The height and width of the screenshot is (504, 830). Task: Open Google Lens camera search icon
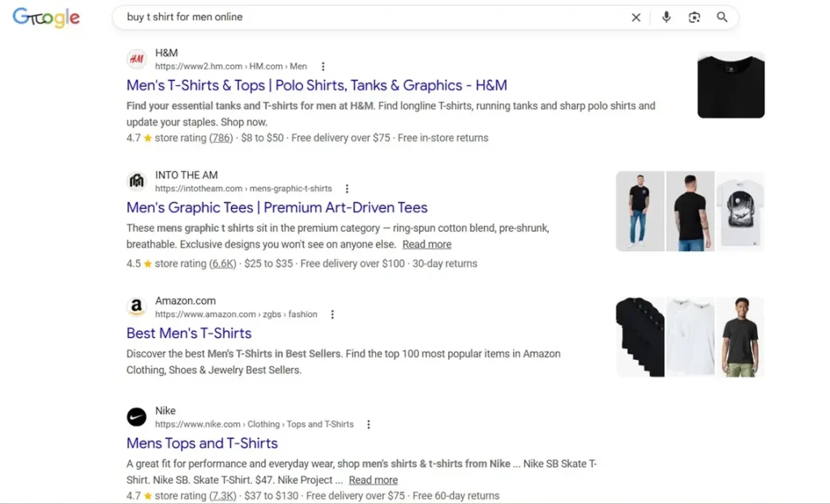coord(694,17)
